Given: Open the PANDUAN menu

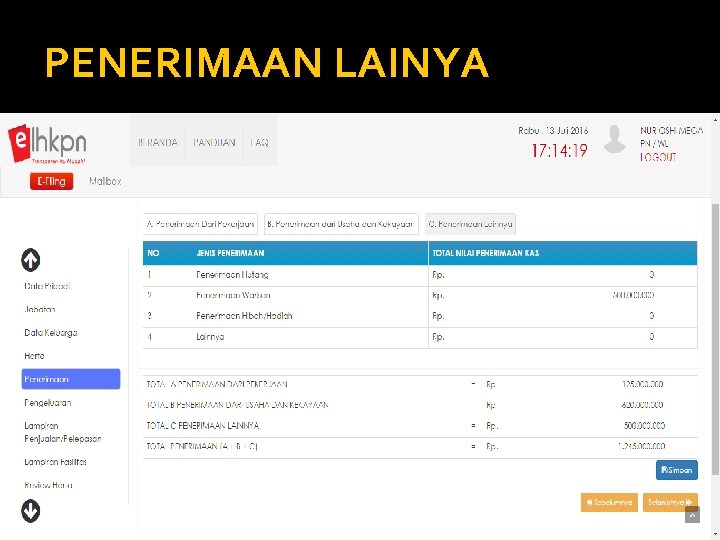Looking at the screenshot, I should pyautogui.click(x=214, y=143).
